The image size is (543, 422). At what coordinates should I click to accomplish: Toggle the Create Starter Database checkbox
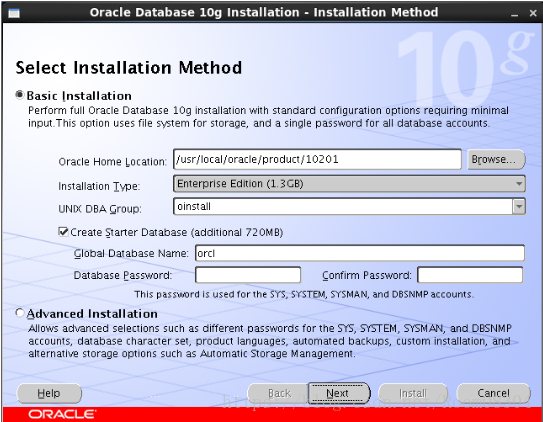(x=63, y=232)
